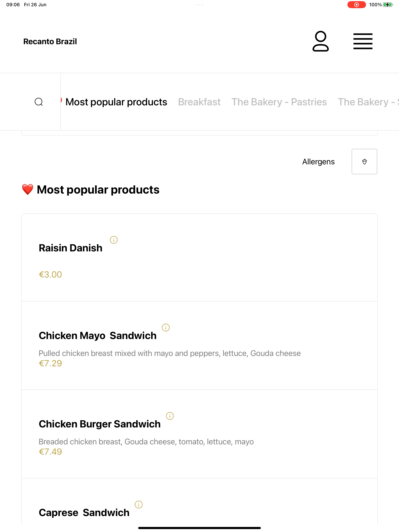
Task: Open the allergens filter acorn button
Action: pyautogui.click(x=364, y=161)
